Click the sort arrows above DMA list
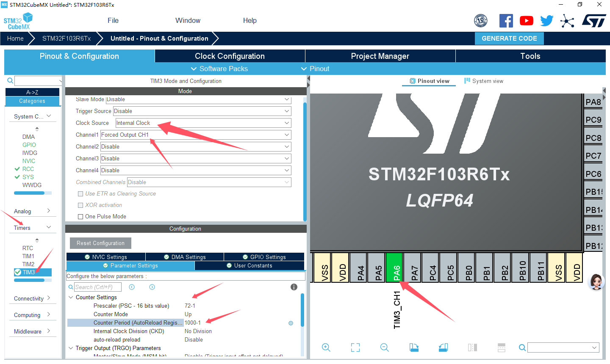Viewport: 610px width, 364px height. [37, 129]
